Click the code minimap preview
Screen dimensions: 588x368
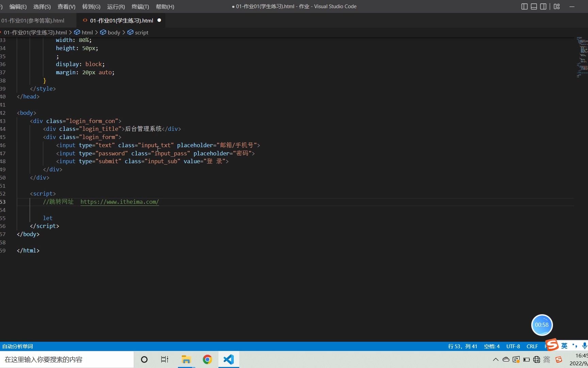coord(582,57)
